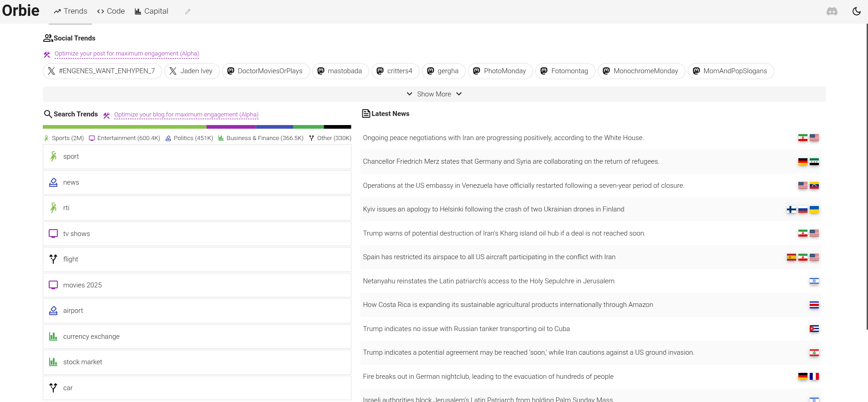
Task: Switch to the Capital tab
Action: click(151, 11)
